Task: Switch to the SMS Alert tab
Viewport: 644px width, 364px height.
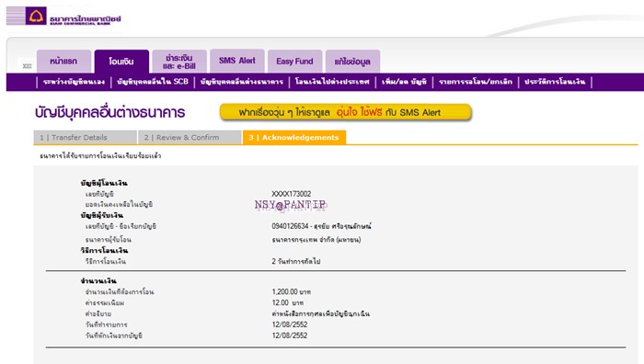Action: point(237,61)
